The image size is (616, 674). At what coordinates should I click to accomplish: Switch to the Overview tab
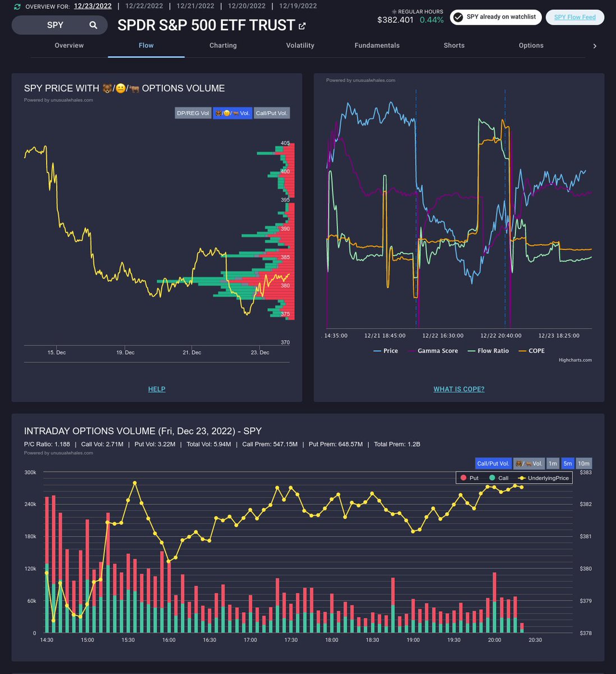(x=69, y=45)
